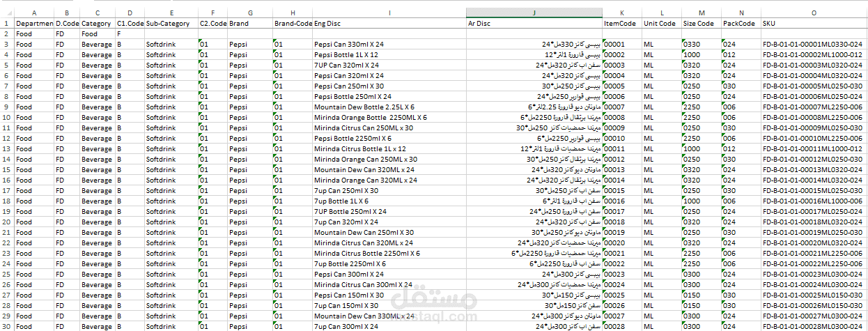Click cell 'Mountain Dew Can 330ML x 24'
Image resolution: width=868 pixels, height=331 pixels.
[x=389, y=316]
